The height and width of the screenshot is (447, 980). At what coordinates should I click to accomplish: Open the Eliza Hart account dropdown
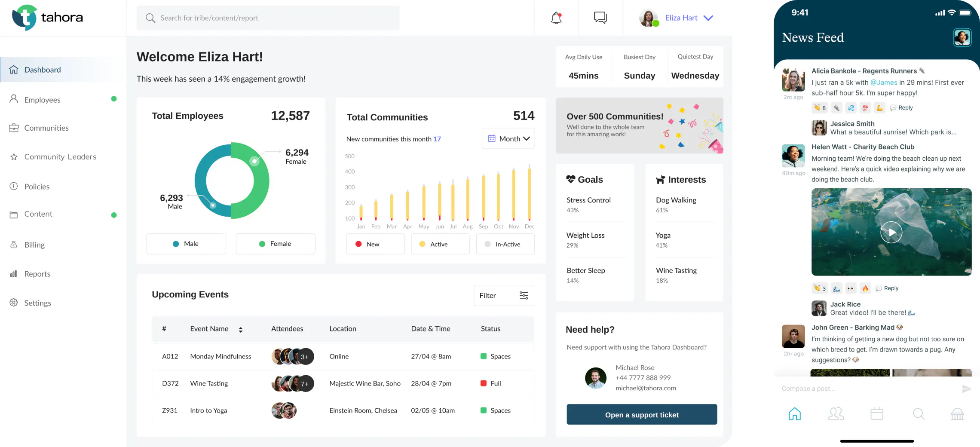(x=707, y=18)
